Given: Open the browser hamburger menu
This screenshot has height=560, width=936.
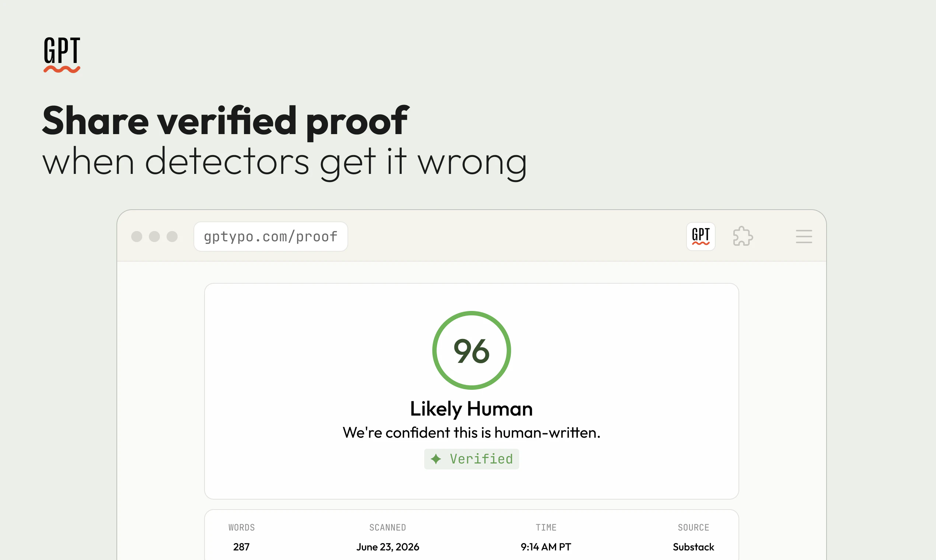Looking at the screenshot, I should click(804, 237).
